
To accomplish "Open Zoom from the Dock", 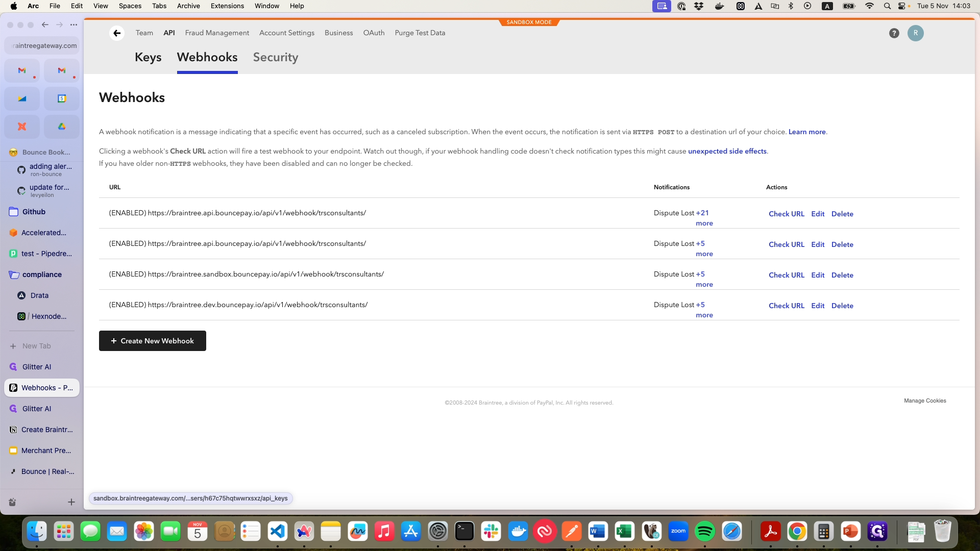I will (678, 532).
